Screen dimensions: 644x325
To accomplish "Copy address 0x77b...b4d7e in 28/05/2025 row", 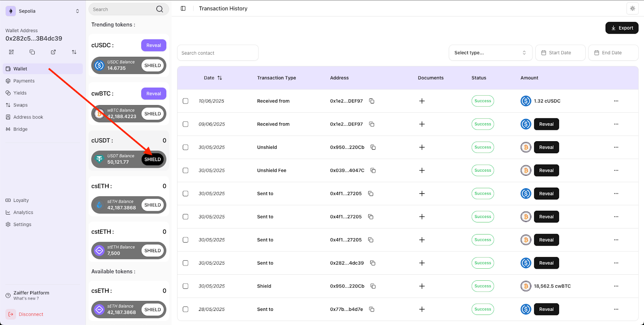I will [x=372, y=309].
